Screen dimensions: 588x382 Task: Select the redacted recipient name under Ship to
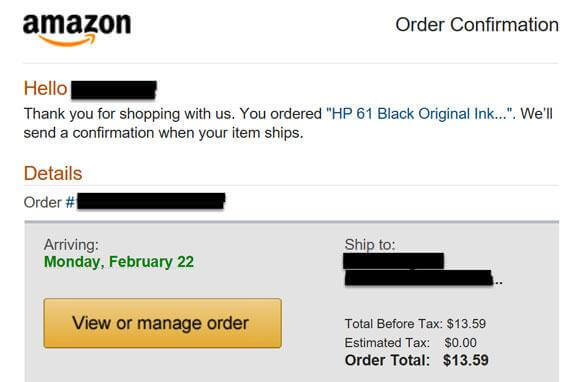tap(393, 261)
